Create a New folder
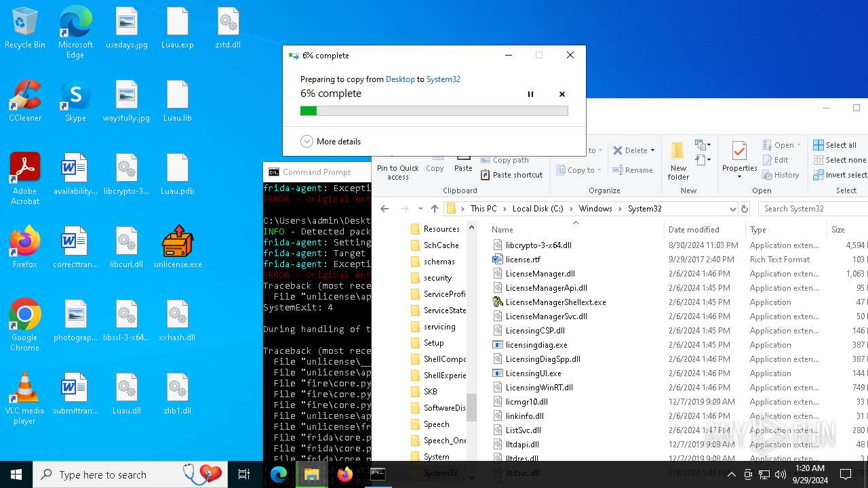This screenshot has height=488, width=868. 678,161
